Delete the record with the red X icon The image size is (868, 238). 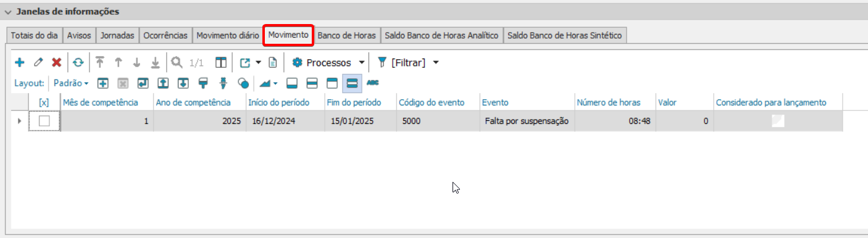click(56, 62)
